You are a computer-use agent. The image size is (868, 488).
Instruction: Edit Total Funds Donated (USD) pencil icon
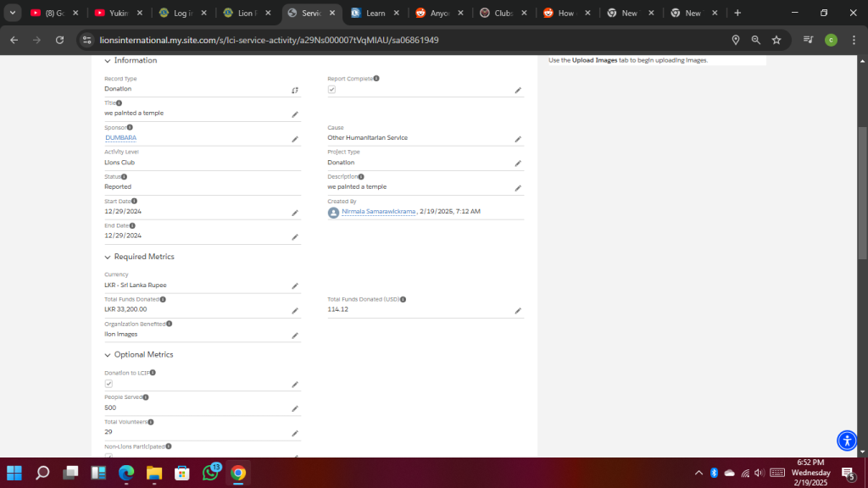[518, 311]
